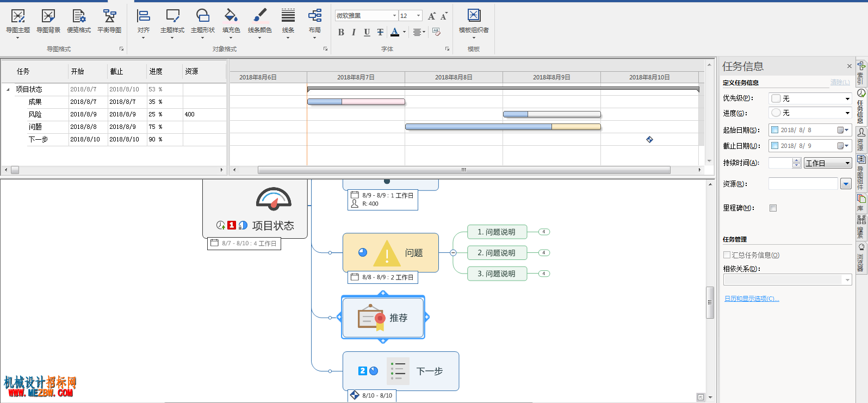868x403 pixels.
Task: Toggle the 截止日期 end date checkbox
Action: point(775,146)
